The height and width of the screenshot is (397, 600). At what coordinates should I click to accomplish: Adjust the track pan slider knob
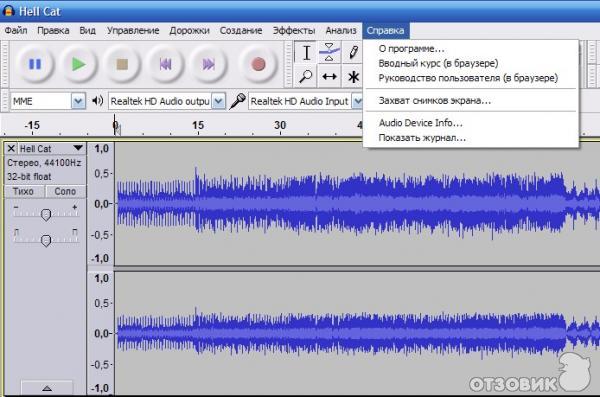46,240
